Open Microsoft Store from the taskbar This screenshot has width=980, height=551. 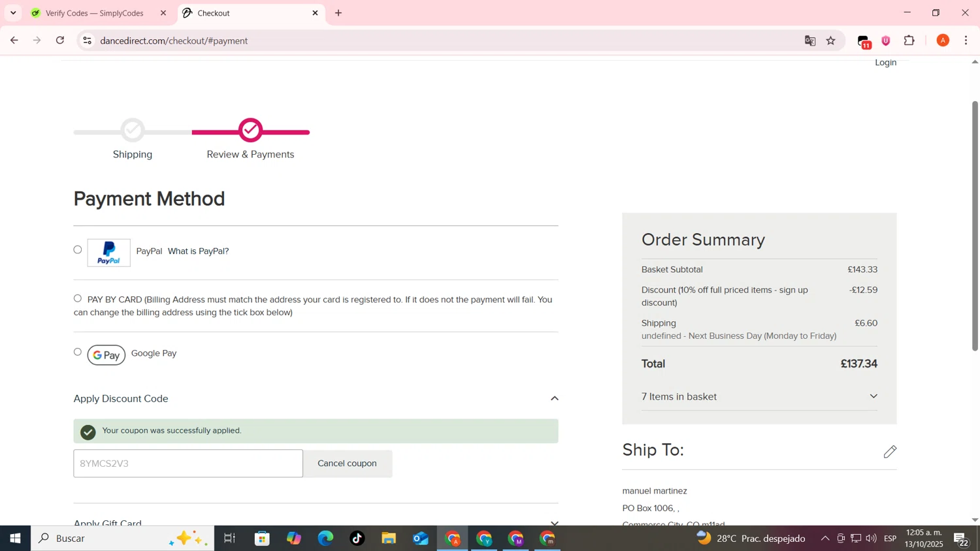pos(262,539)
